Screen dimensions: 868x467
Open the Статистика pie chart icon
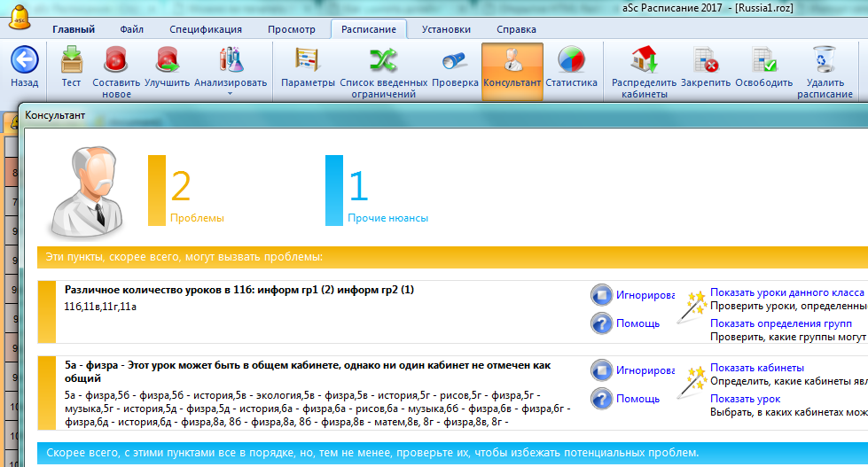571,61
